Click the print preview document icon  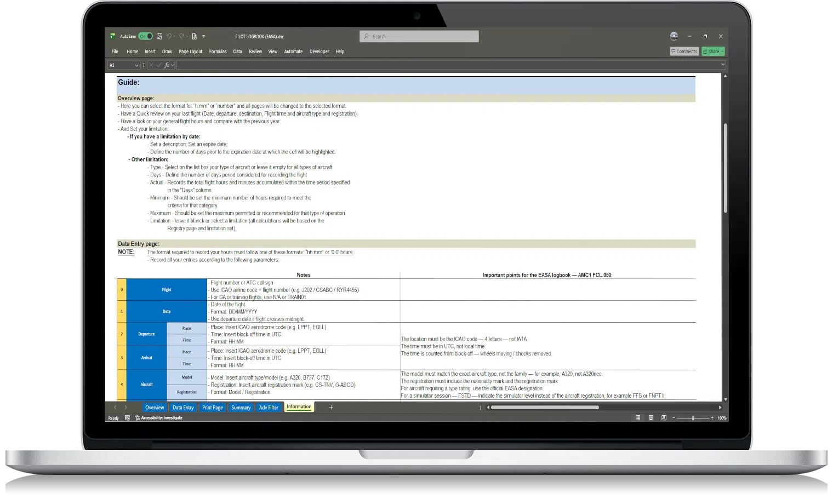195,36
